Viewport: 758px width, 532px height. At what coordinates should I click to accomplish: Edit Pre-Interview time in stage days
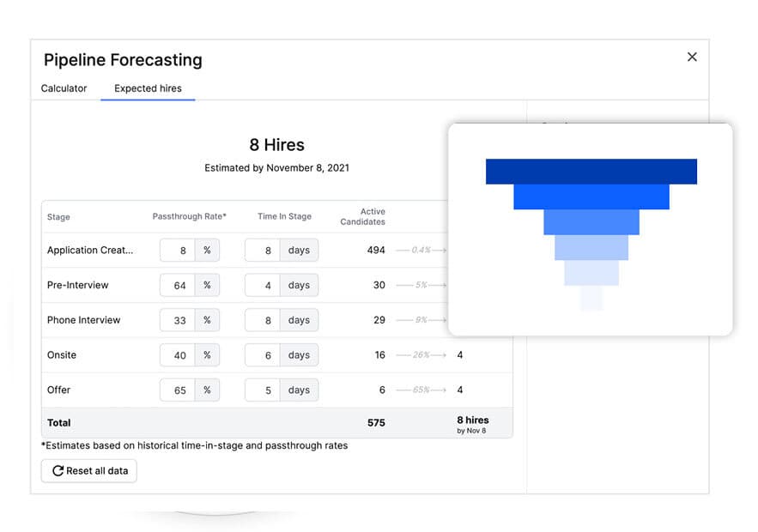point(263,286)
